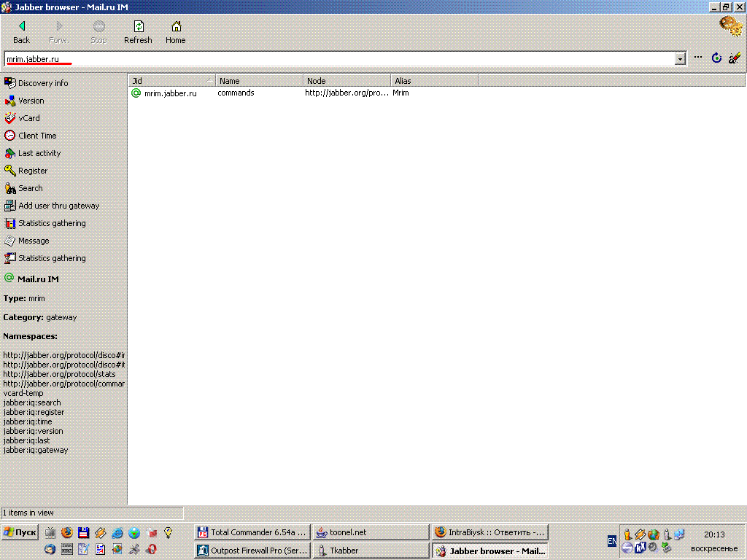This screenshot has height=560, width=747.
Task: Sort list by Name column header
Action: pos(259,81)
